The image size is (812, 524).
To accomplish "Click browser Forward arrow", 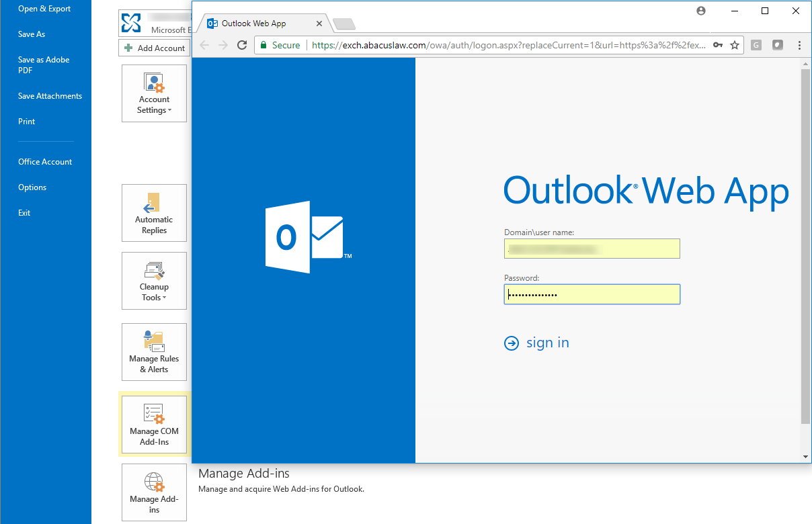I will click(x=223, y=45).
